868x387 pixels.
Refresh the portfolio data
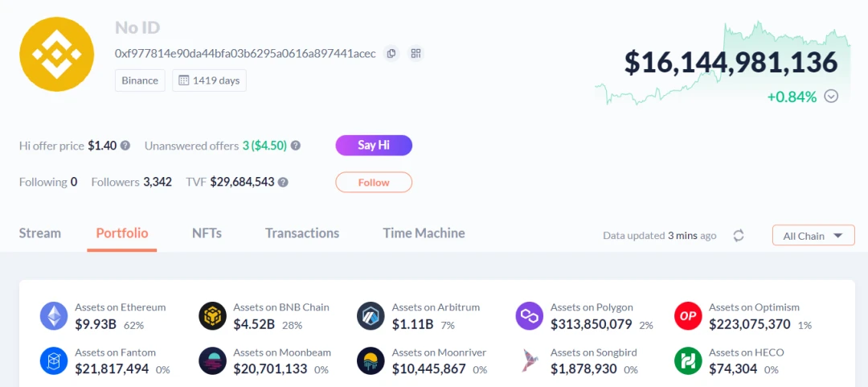739,236
